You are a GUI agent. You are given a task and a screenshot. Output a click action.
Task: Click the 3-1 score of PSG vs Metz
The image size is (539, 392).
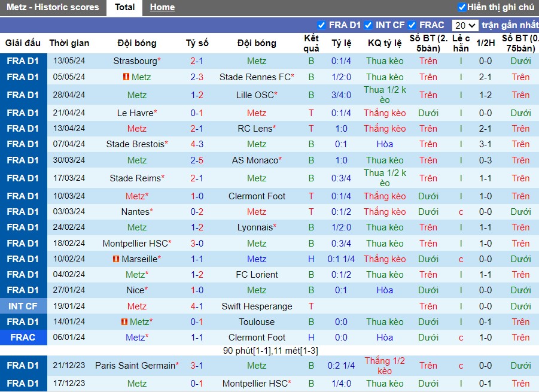click(197, 366)
